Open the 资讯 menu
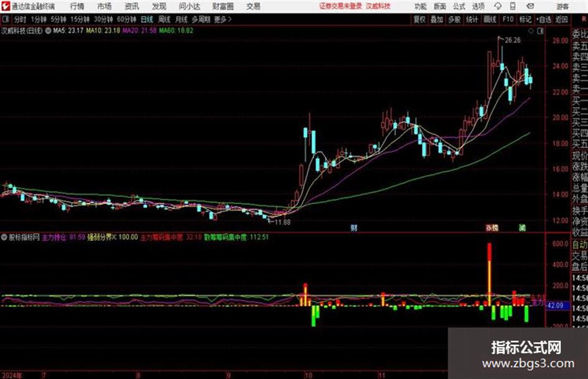Image resolution: width=588 pixels, height=379 pixels. [x=132, y=6]
